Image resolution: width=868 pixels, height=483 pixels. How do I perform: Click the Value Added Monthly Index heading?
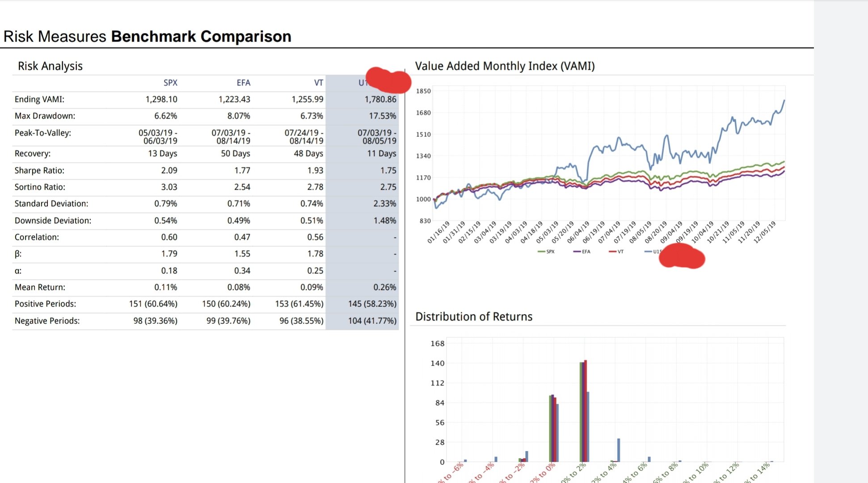(x=505, y=66)
